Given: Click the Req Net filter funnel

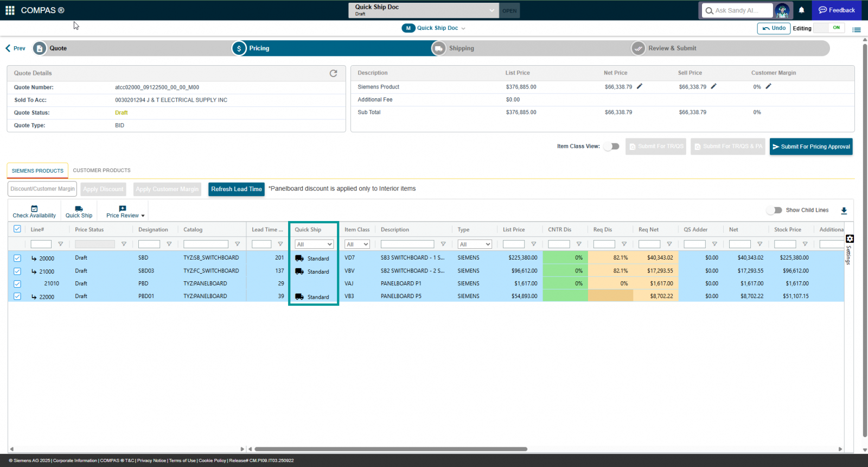Looking at the screenshot, I should tap(669, 244).
